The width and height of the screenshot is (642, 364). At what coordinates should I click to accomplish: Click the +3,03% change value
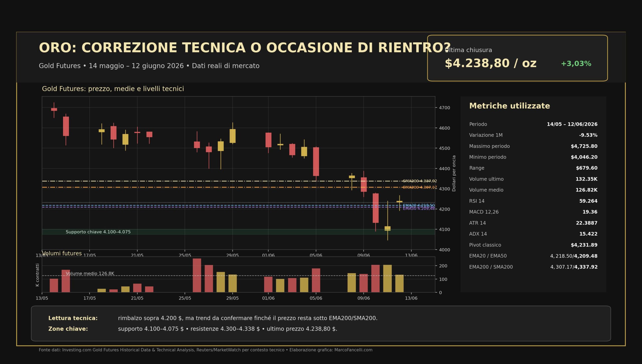coord(576,64)
